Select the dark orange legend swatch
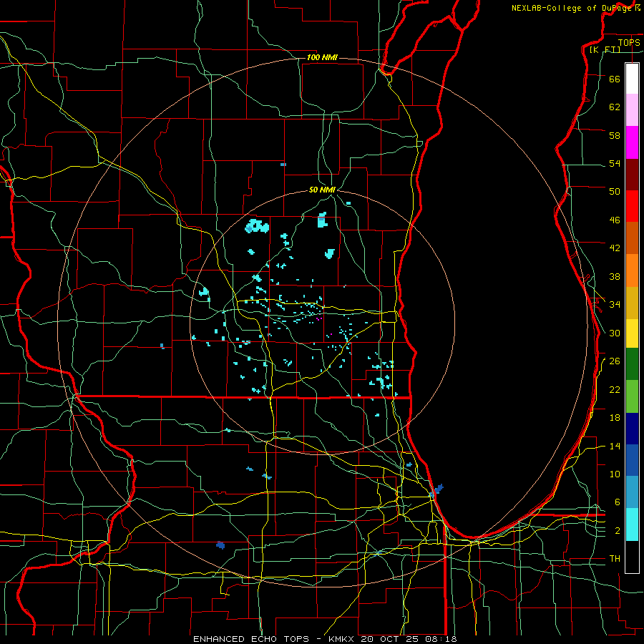 [x=632, y=238]
